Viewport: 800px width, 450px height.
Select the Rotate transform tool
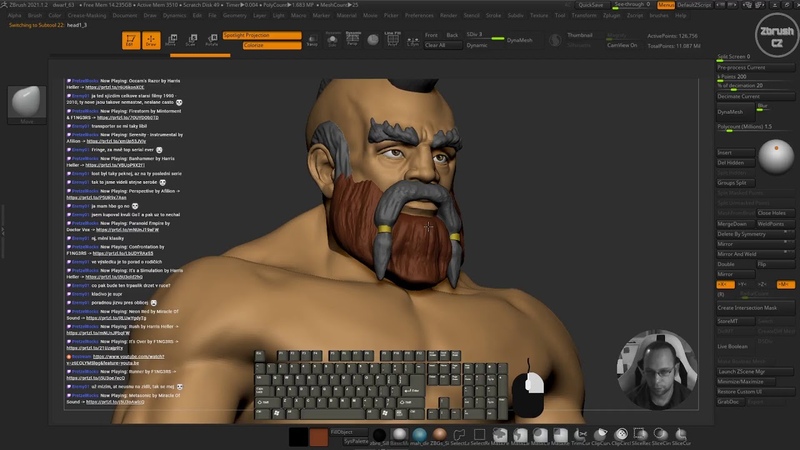point(212,40)
